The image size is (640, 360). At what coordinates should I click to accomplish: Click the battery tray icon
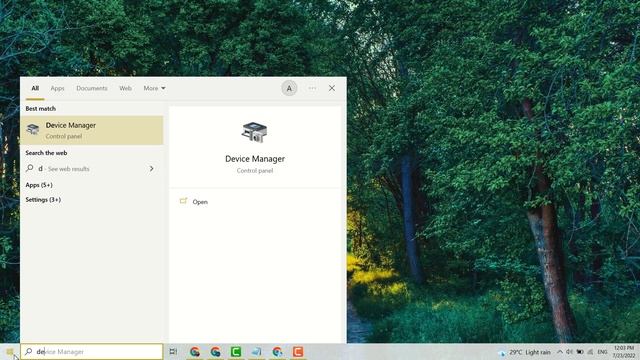(580, 352)
